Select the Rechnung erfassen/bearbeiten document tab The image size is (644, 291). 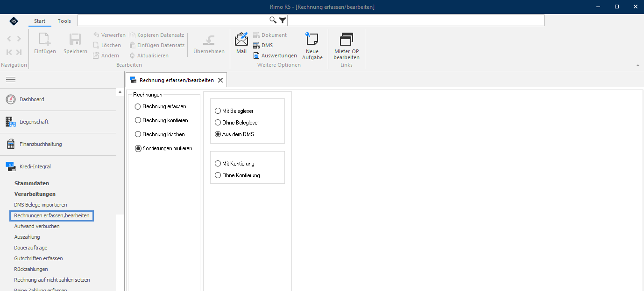tap(176, 80)
